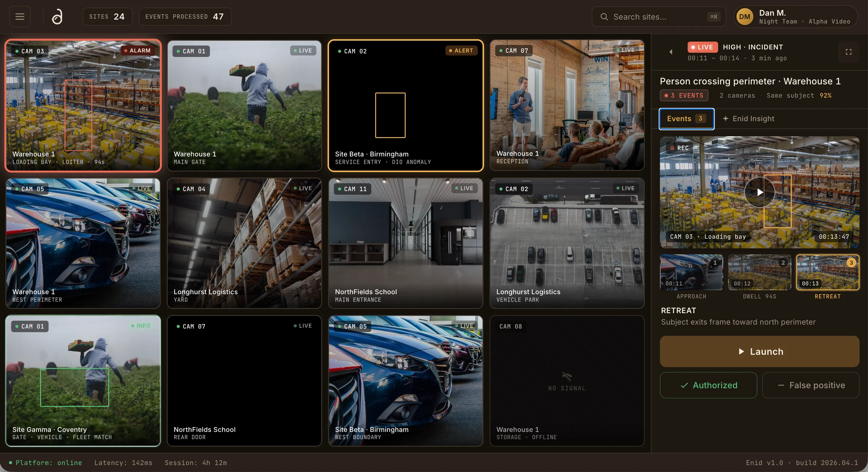
Task: Open CAM 11 NorthFields Main Entrance feed
Action: [406, 244]
